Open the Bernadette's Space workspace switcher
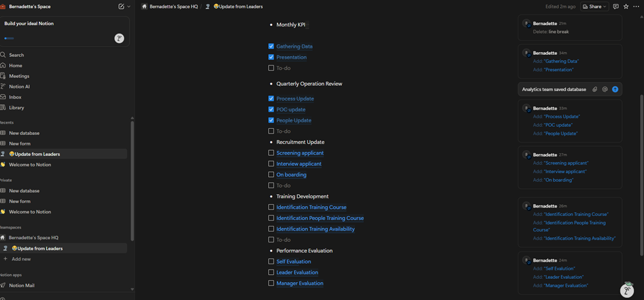Image resolution: width=644 pixels, height=300 pixels. tap(30, 7)
